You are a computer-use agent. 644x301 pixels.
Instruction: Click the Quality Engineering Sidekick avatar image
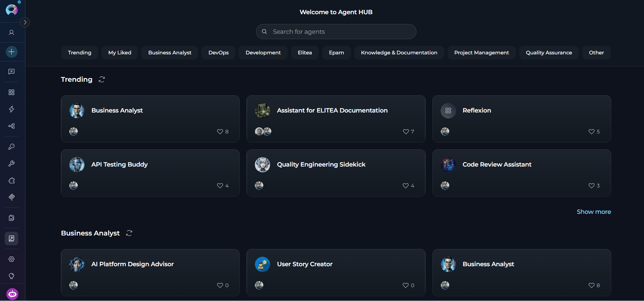click(262, 165)
